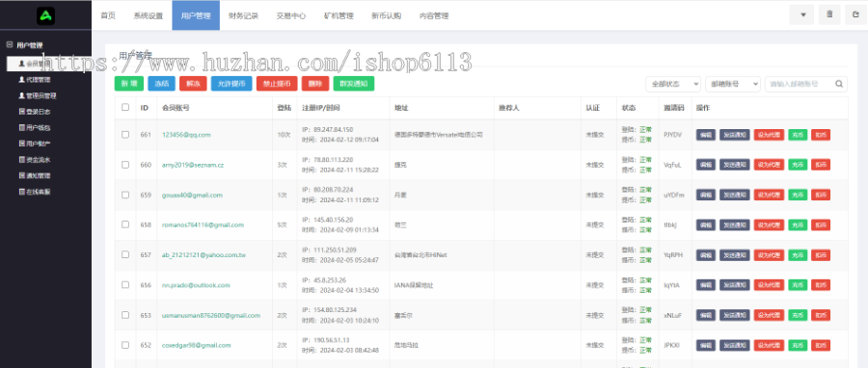Click the logout arrow icon at top right

coord(856,14)
